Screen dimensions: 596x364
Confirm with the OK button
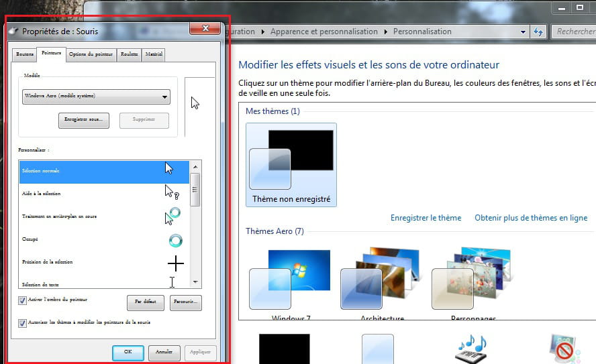pos(128,353)
